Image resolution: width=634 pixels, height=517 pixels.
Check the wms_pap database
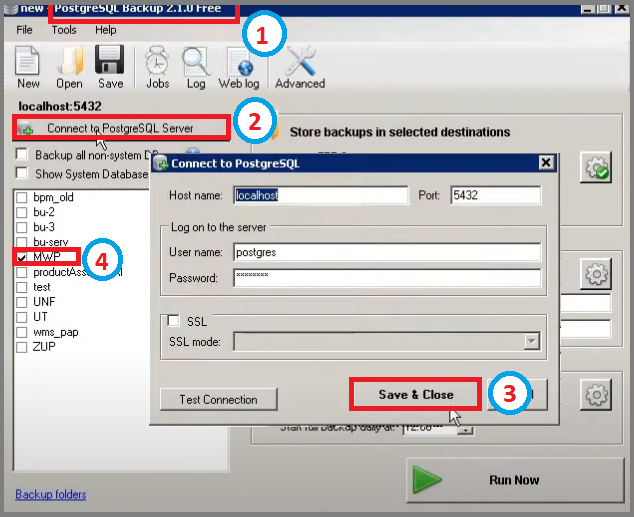point(21,332)
